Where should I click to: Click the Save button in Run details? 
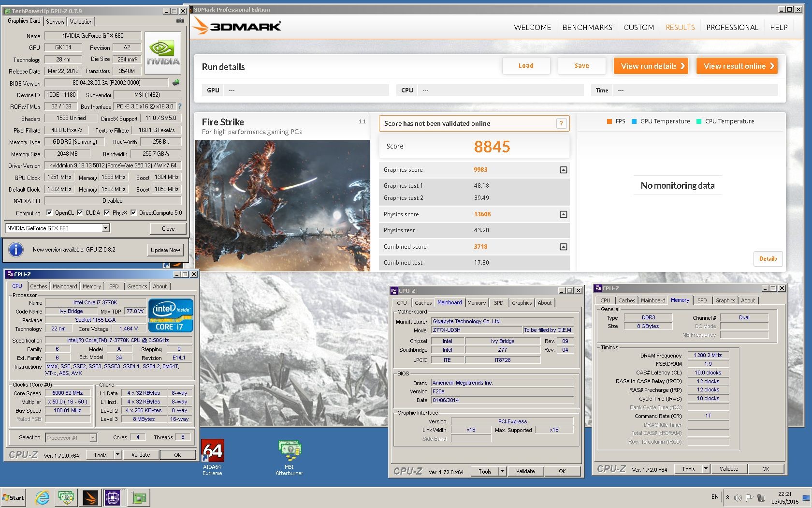coord(581,66)
